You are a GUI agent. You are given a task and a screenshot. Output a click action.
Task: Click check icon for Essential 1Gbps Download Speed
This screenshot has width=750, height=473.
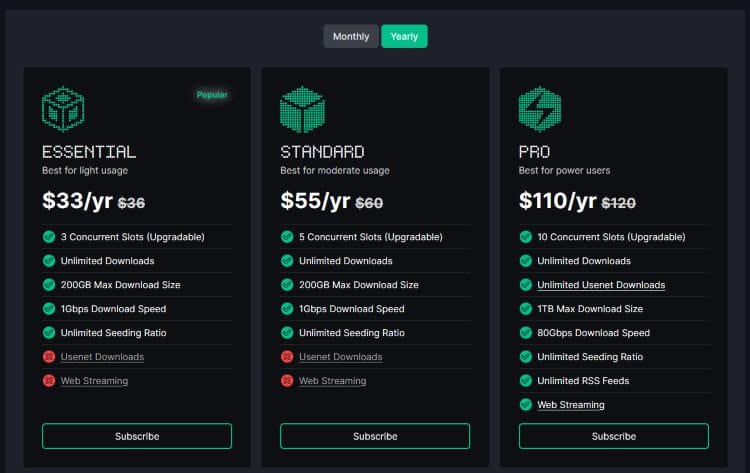[49, 308]
